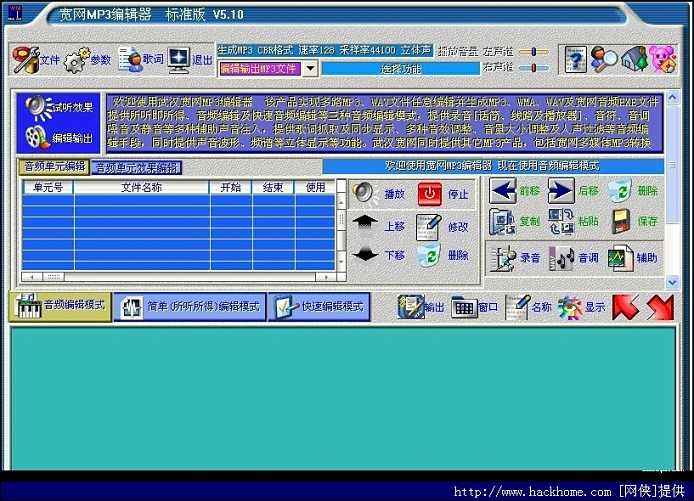Click the 窗口 window grid icon
Viewport: 694px width, 501px height.
(464, 307)
